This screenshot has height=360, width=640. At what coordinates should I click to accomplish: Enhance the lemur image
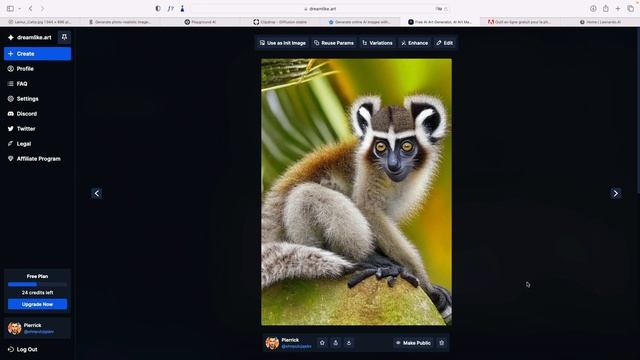pyautogui.click(x=414, y=43)
